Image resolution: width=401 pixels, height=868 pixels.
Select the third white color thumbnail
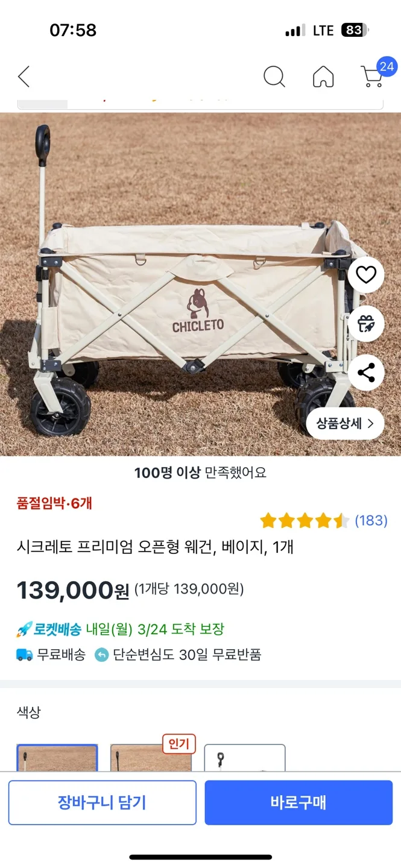[244, 758]
